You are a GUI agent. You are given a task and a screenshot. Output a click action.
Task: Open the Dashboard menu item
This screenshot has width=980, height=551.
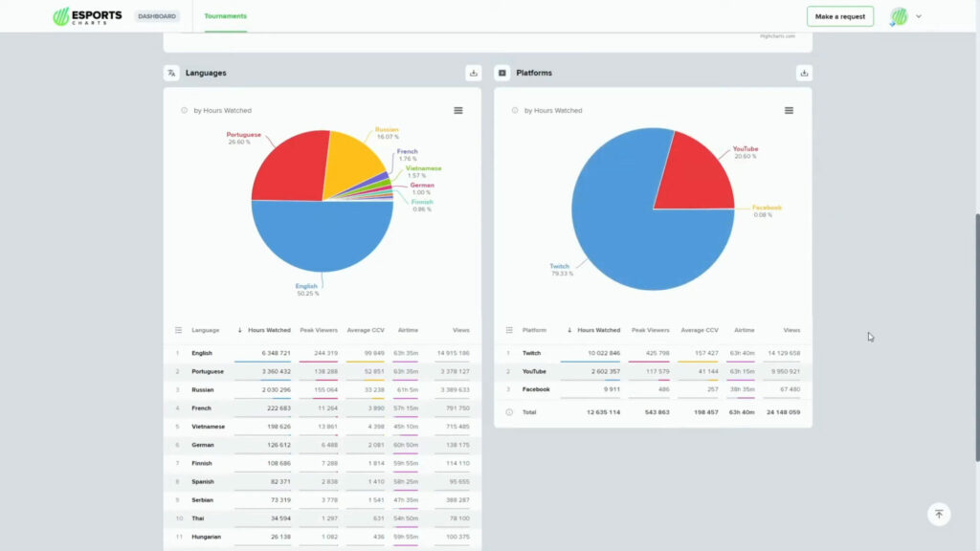pos(157,15)
